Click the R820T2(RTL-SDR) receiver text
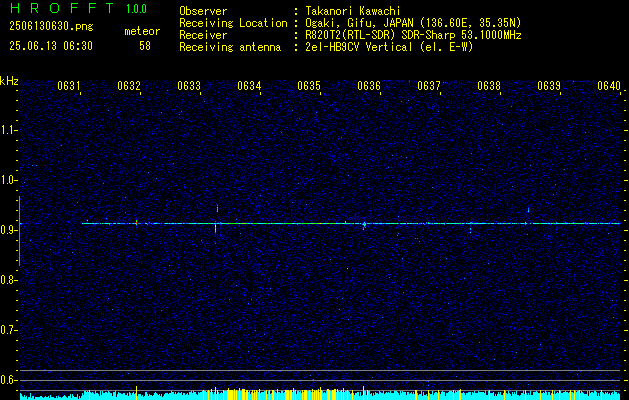The image size is (629, 400). [413, 35]
